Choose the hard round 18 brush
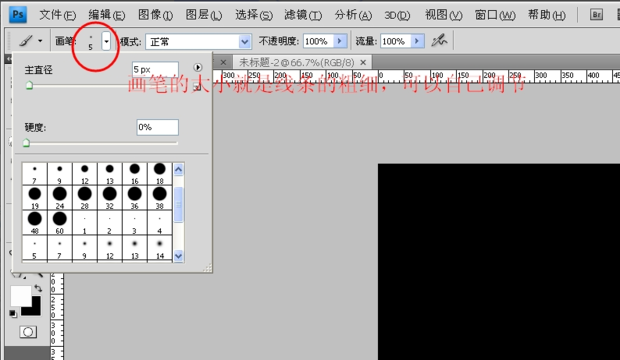Viewport: 620px width, 360px height. tap(160, 174)
